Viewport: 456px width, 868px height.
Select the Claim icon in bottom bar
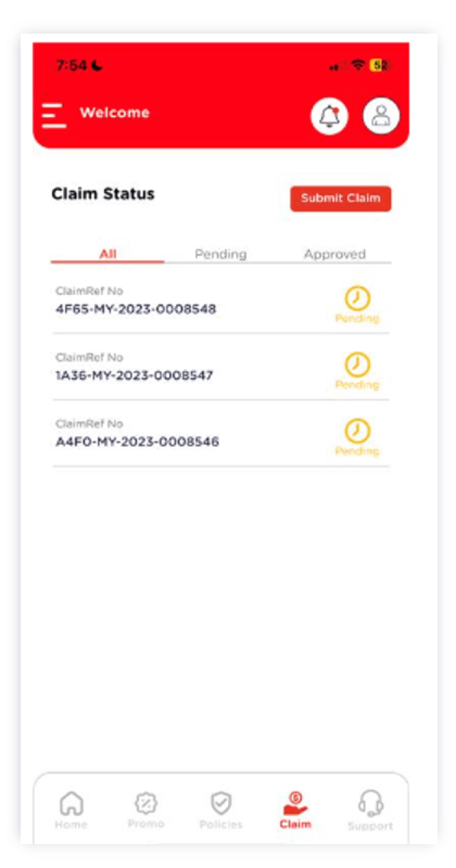coord(295,801)
